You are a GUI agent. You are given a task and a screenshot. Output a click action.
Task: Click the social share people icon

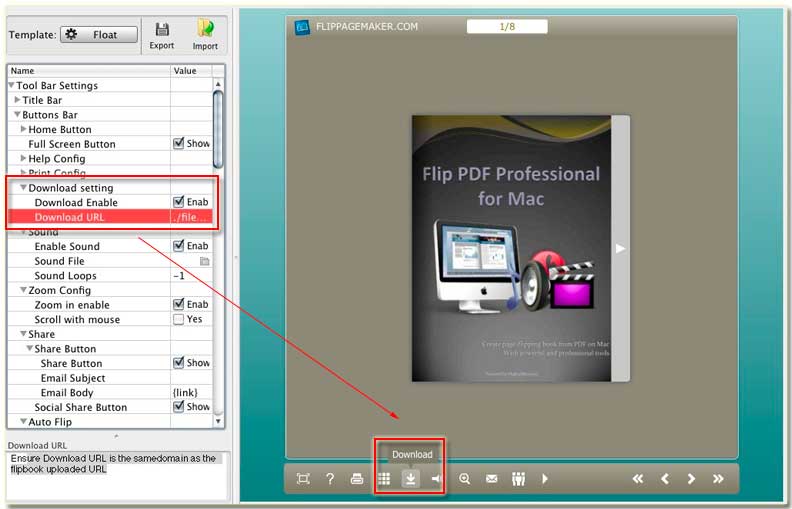[518, 479]
